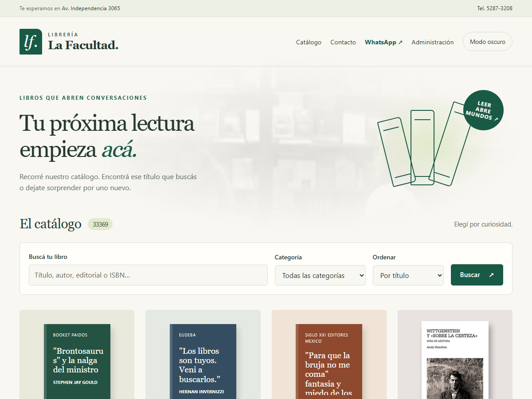Click the Tel. 5287-3208 phone text
532x399 pixels.
click(x=495, y=8)
